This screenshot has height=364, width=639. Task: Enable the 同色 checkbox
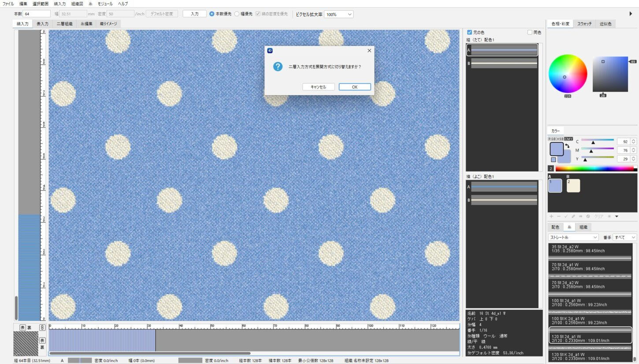[530, 32]
